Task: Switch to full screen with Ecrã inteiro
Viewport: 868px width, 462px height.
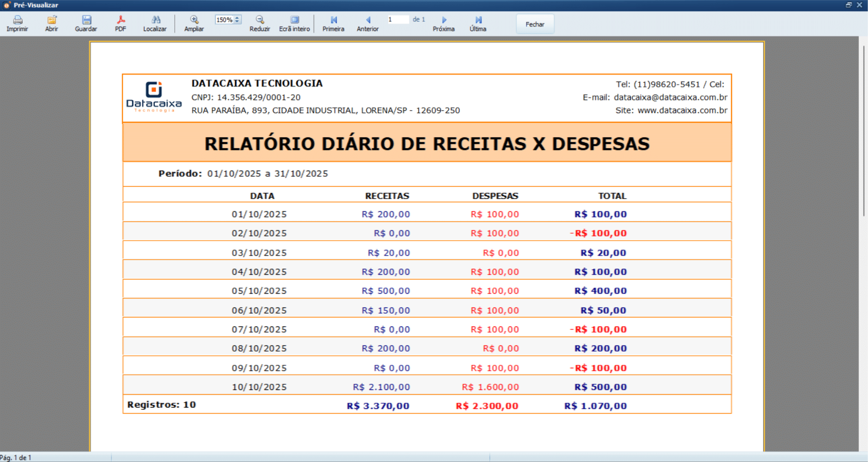Action: point(294,23)
